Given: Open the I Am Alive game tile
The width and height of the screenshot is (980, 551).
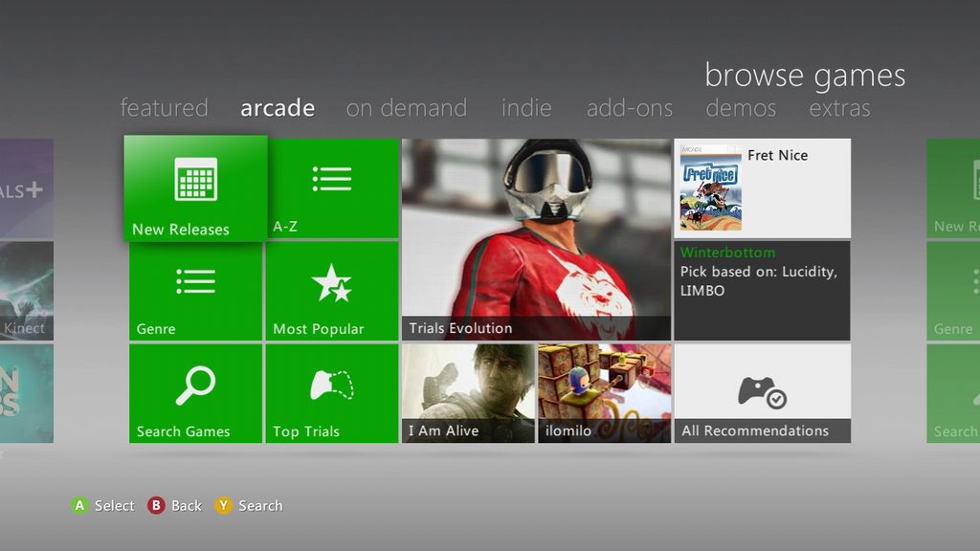Looking at the screenshot, I should coord(468,393).
